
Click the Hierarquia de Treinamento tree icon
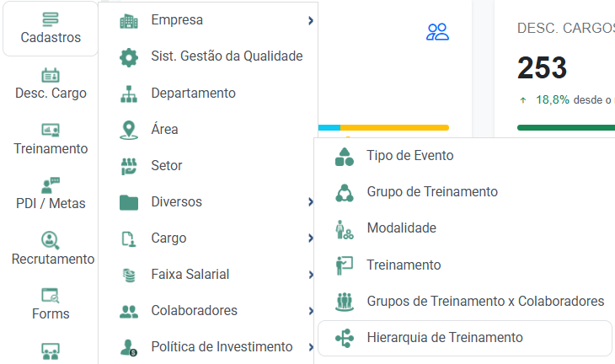(x=345, y=338)
